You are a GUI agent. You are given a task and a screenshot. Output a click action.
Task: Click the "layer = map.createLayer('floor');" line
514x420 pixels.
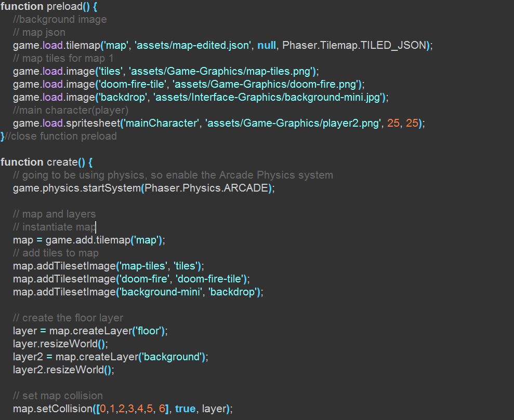[x=90, y=331]
